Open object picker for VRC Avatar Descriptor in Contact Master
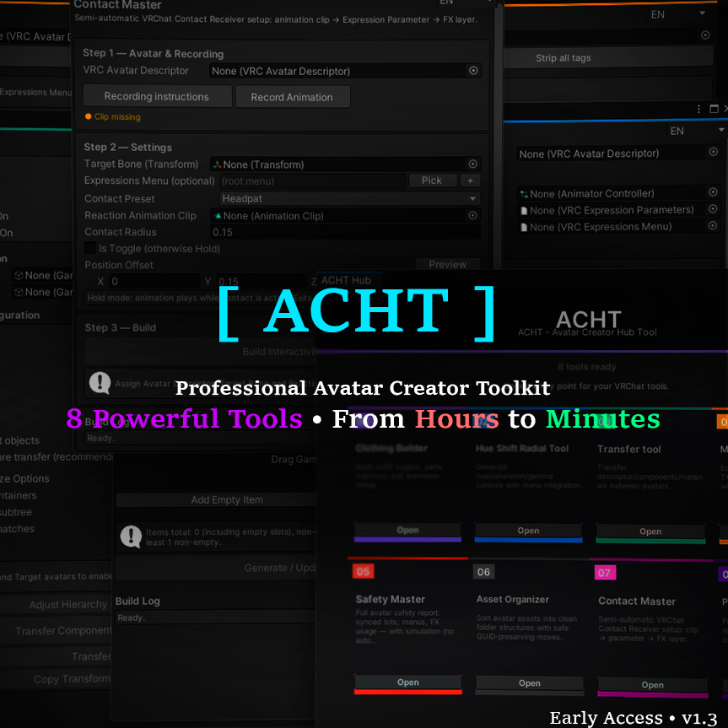728x728 pixels. pos(473,71)
